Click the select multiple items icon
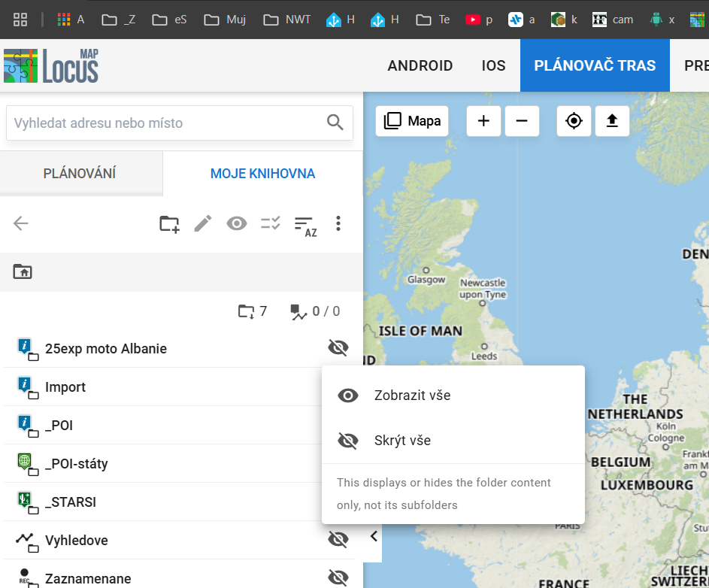The height and width of the screenshot is (588, 709). 271,223
